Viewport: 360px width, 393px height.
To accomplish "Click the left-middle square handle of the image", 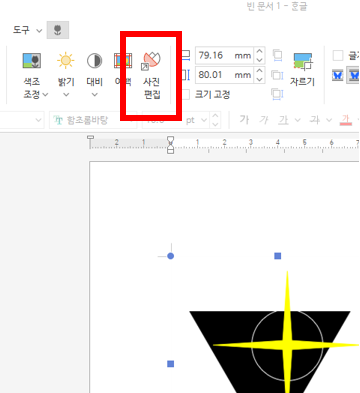I will [x=170, y=364].
